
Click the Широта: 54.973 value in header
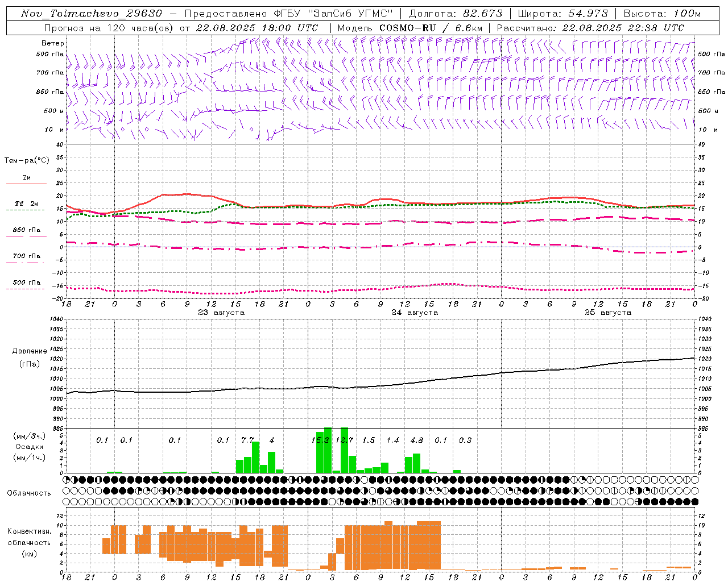click(x=562, y=14)
